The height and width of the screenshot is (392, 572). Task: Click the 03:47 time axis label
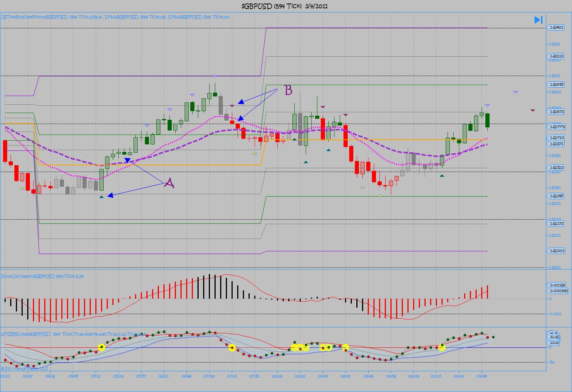(x=28, y=376)
